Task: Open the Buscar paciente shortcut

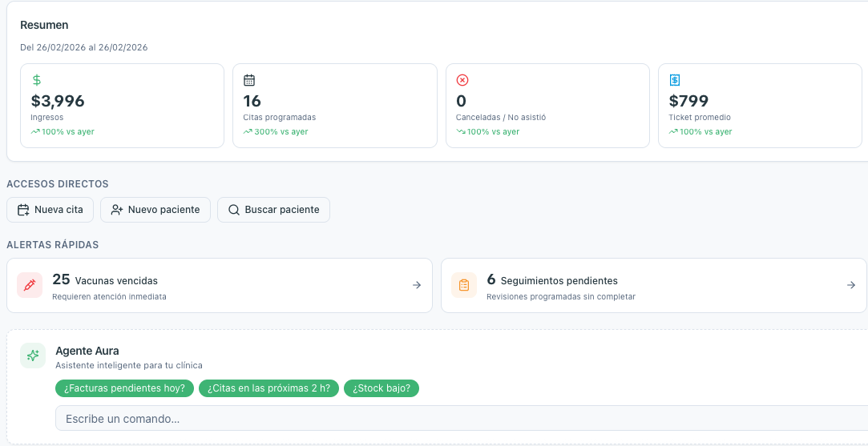Action: (x=273, y=210)
